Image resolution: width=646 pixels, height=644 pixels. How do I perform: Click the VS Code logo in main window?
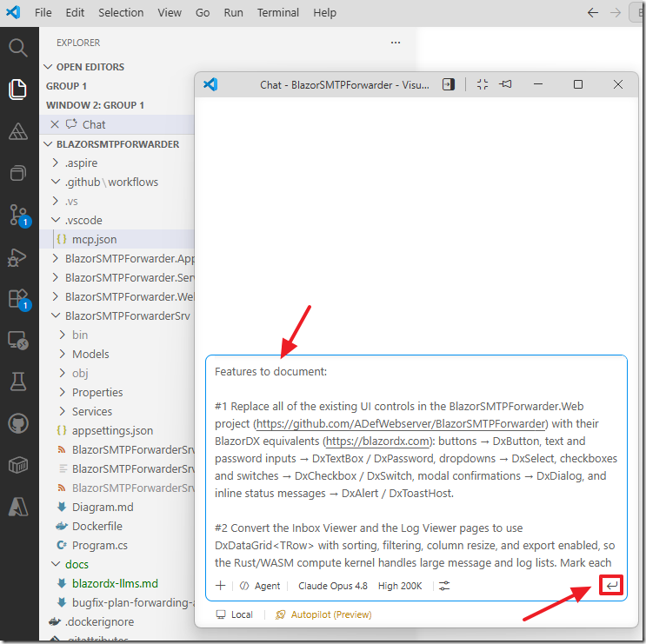[13, 12]
